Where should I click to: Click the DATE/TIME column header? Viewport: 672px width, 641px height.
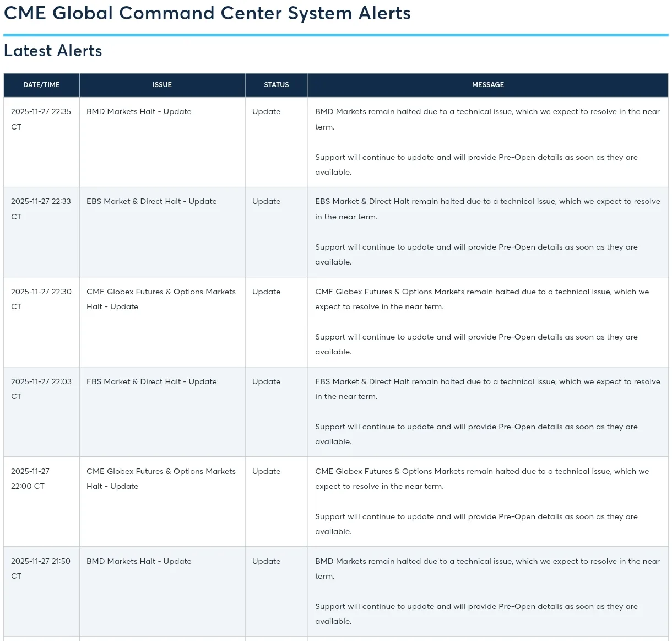pos(41,85)
